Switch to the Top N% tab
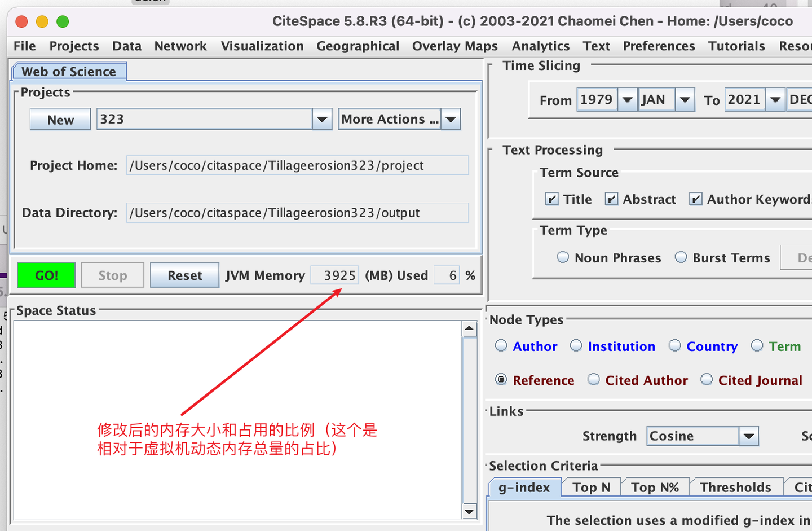The image size is (812, 531). [x=655, y=488]
